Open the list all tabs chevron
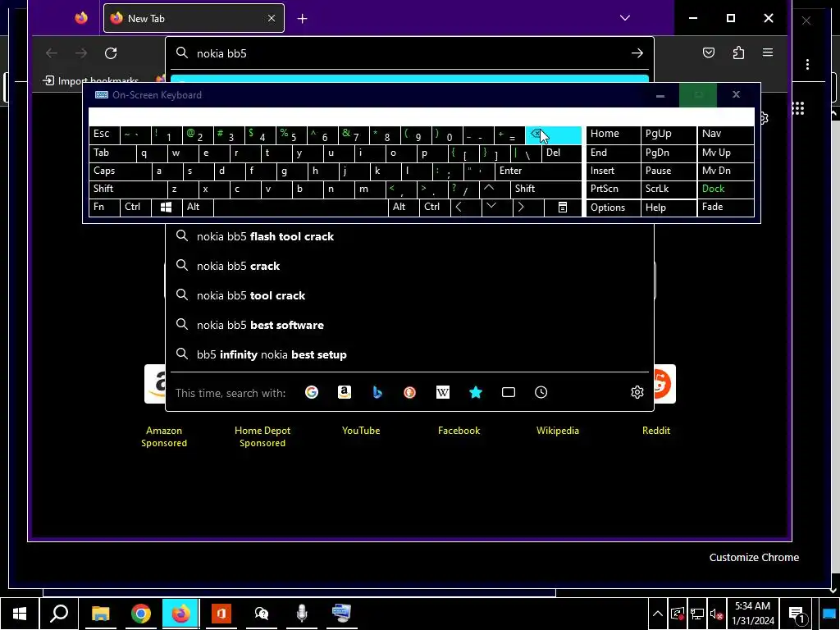The image size is (840, 630). (x=624, y=18)
